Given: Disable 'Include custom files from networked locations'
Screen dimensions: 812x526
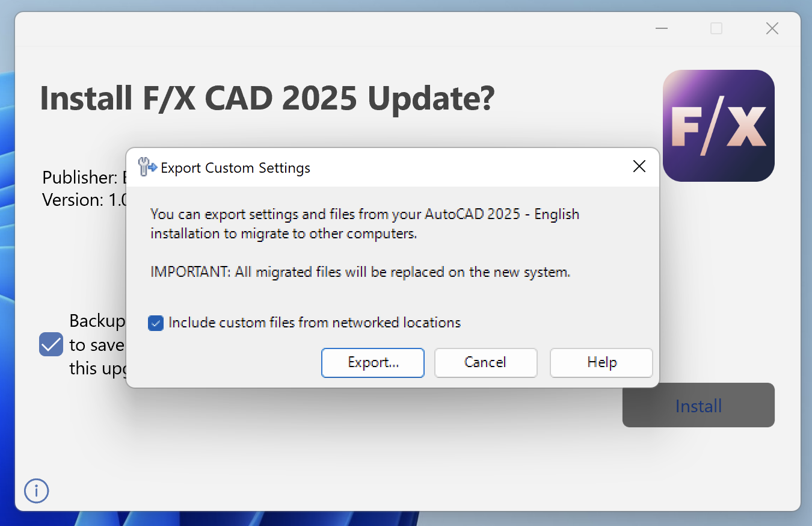Looking at the screenshot, I should pos(156,323).
